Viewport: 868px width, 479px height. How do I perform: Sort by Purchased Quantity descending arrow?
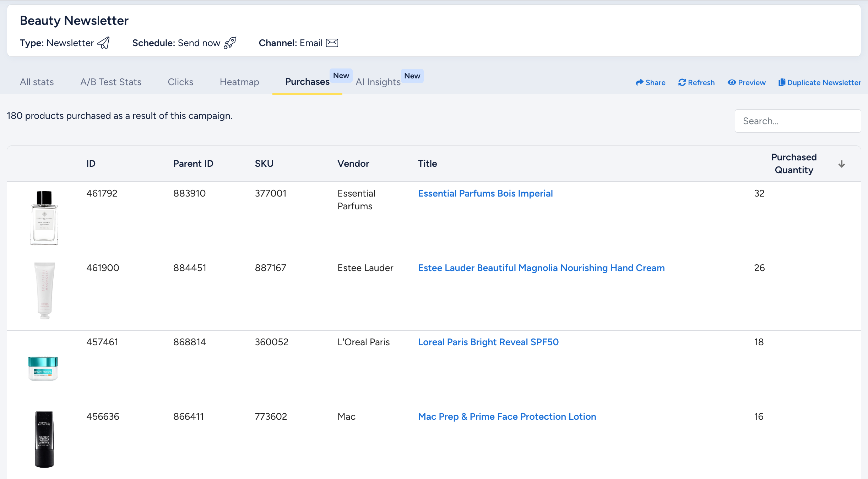coord(841,164)
